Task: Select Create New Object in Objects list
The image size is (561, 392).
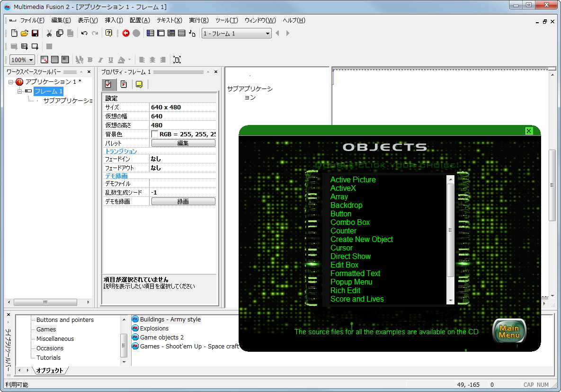Action: pyautogui.click(x=361, y=239)
